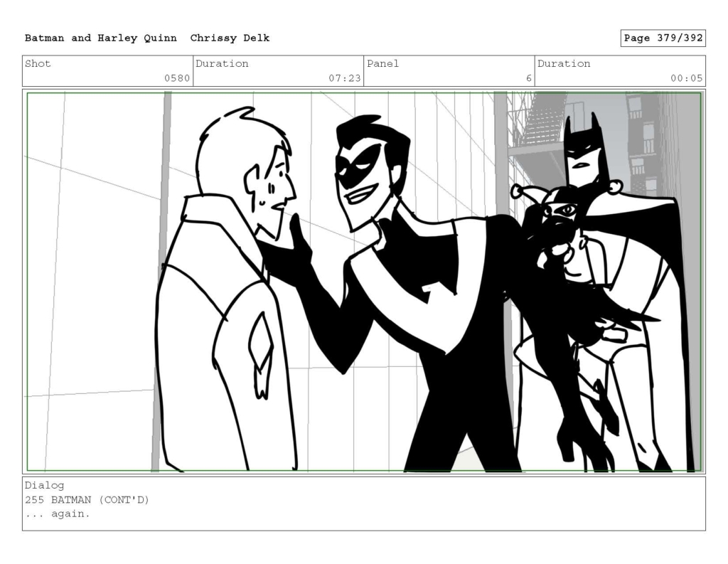Click the 'Page 379/392' box

(663, 38)
